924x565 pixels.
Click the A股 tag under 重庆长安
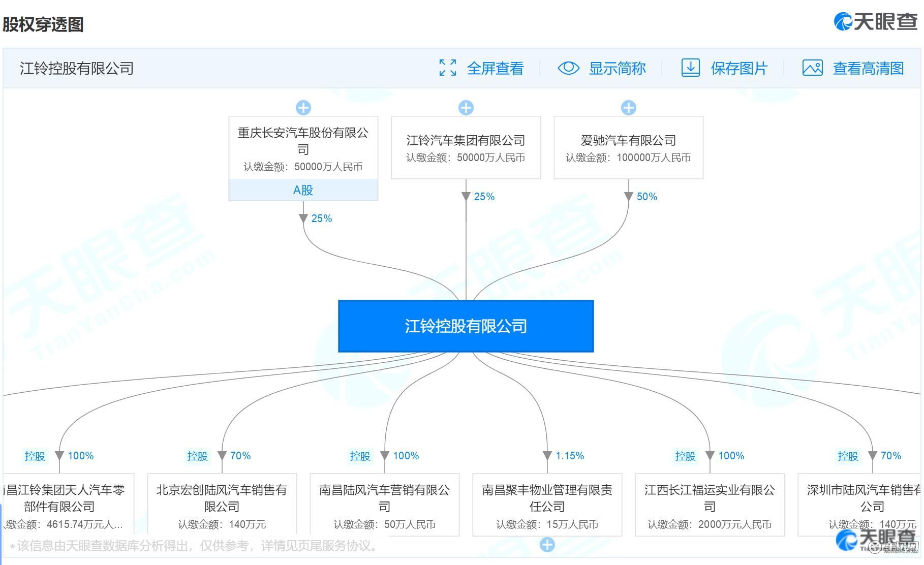(x=303, y=190)
